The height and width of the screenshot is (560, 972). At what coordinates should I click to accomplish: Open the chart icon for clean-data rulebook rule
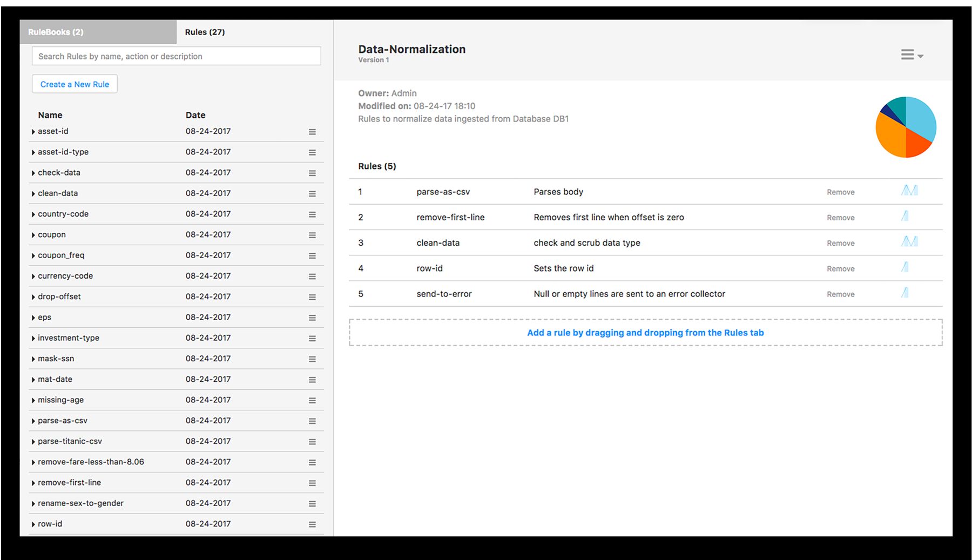point(909,241)
